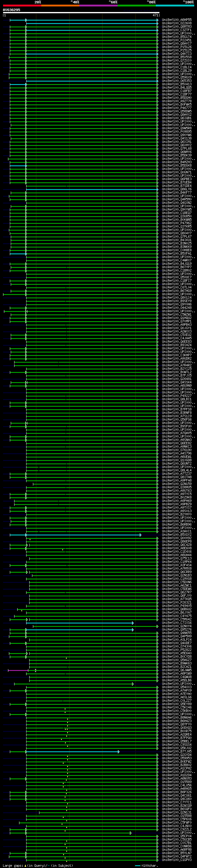Select the UniRef100_A6RFM8 entry
This screenshot has height=868, width=197.
coord(177,850)
